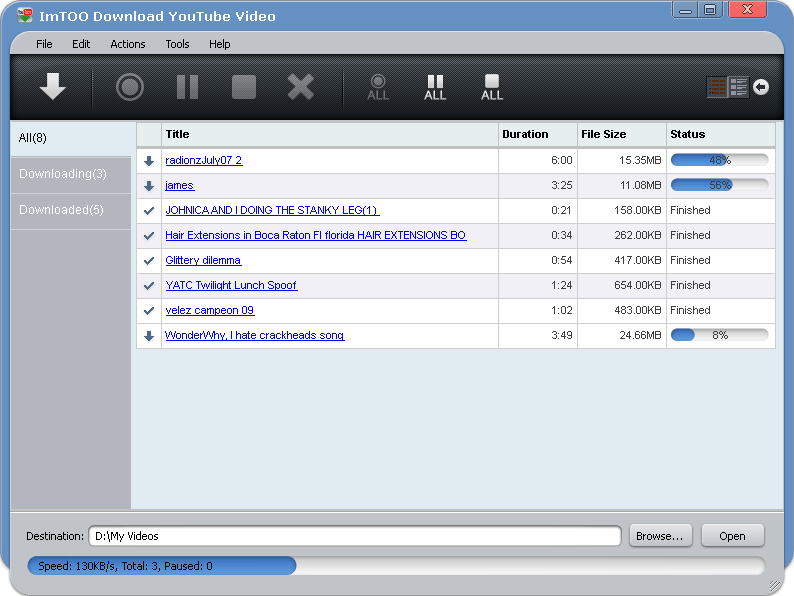Click the Start download round toolbar icon
This screenshot has width=794, height=596.
pos(130,87)
